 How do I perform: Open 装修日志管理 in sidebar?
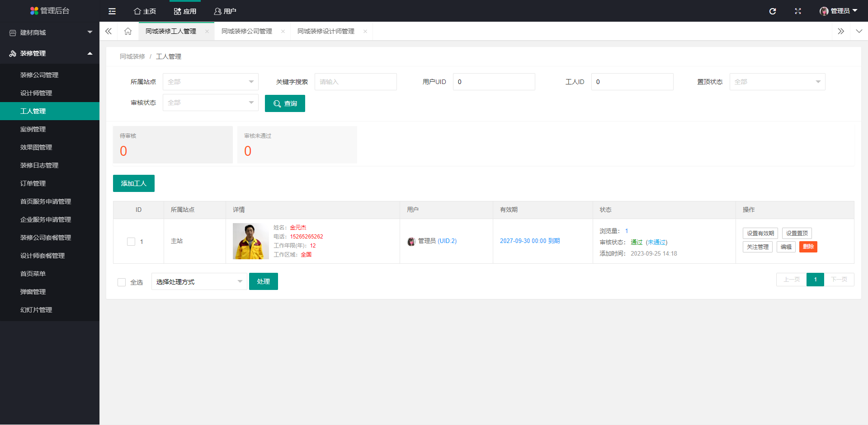click(x=50, y=165)
